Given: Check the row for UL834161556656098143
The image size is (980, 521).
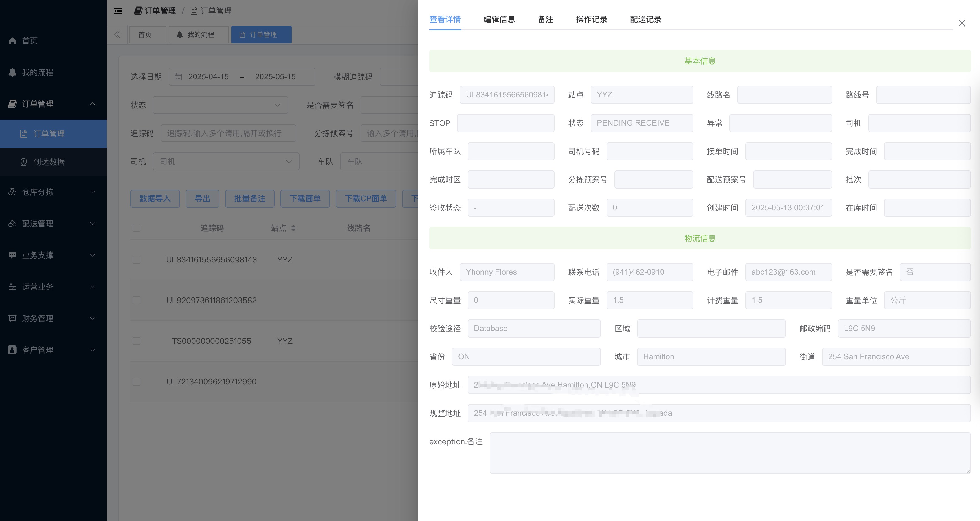Looking at the screenshot, I should 137,260.
